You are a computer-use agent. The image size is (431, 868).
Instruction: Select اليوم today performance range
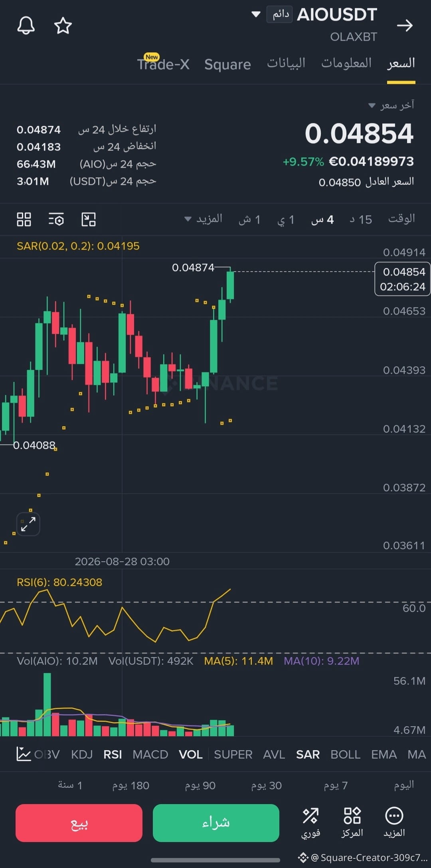[404, 785]
